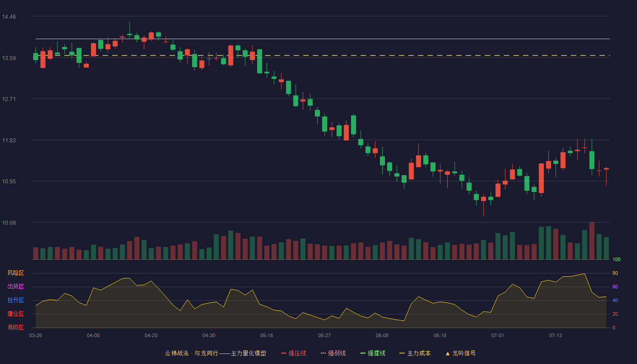Click the 07-01 date label
The width and height of the screenshot is (637, 364).
click(x=498, y=335)
